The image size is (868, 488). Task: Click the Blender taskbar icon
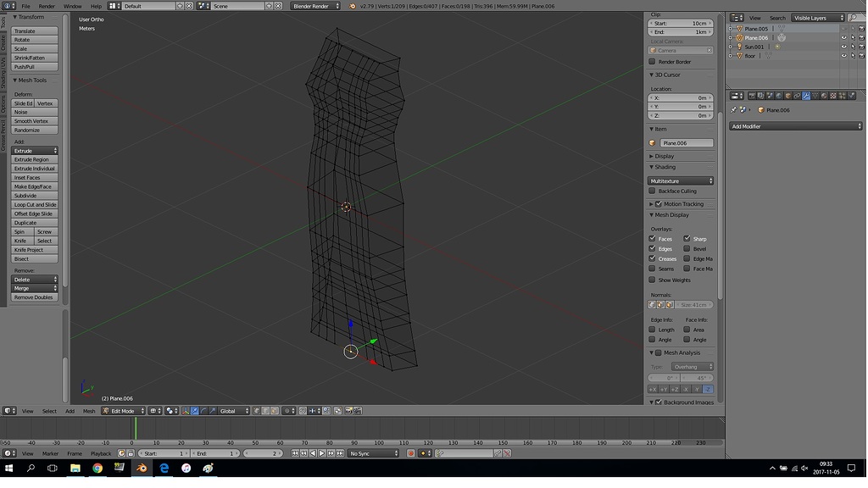142,468
